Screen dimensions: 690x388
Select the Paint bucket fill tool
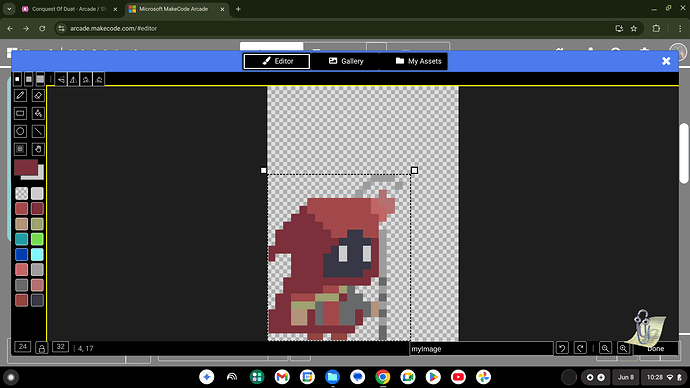pyautogui.click(x=38, y=113)
